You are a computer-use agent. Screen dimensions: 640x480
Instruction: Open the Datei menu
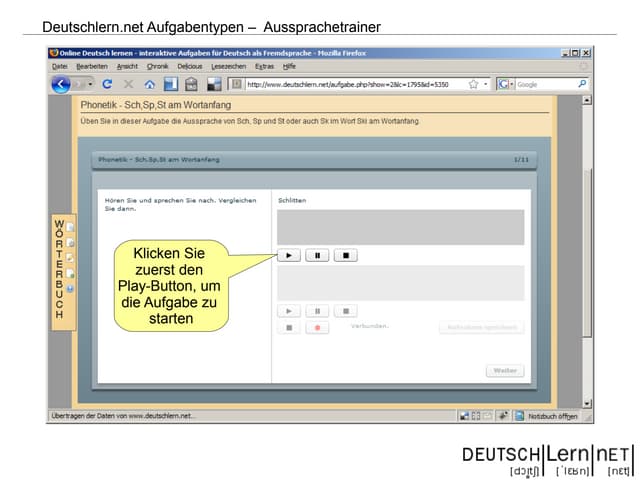point(60,66)
